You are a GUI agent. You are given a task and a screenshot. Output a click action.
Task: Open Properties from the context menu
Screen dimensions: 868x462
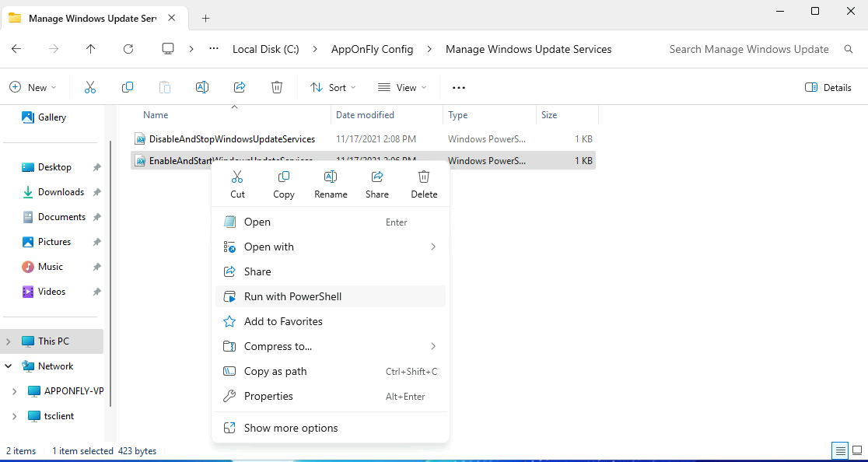coord(269,396)
